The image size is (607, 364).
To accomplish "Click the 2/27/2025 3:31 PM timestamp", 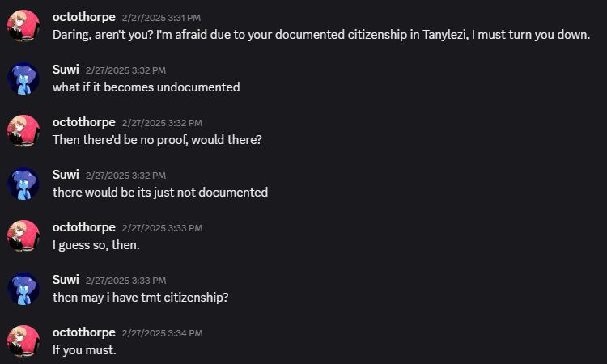I will (x=162, y=17).
